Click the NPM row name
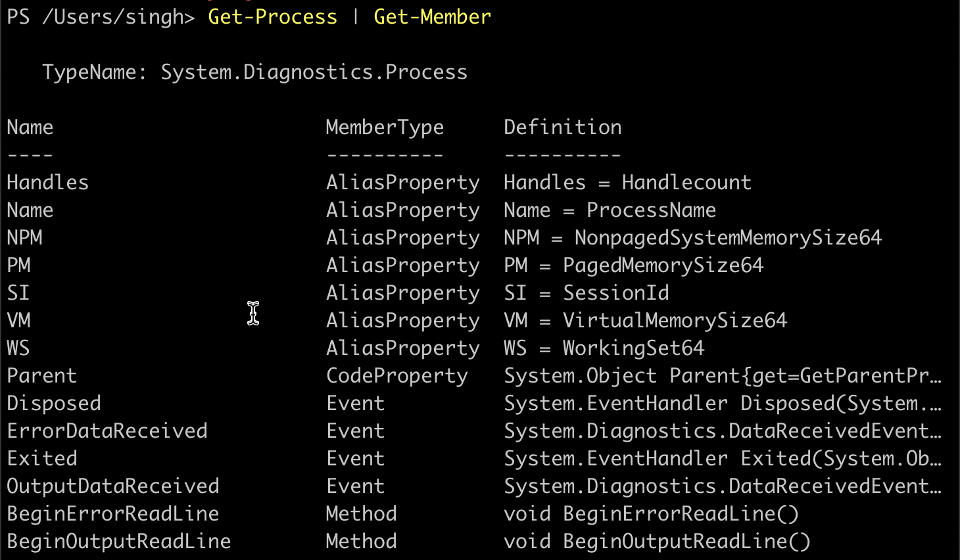960x560 pixels. pyautogui.click(x=24, y=238)
